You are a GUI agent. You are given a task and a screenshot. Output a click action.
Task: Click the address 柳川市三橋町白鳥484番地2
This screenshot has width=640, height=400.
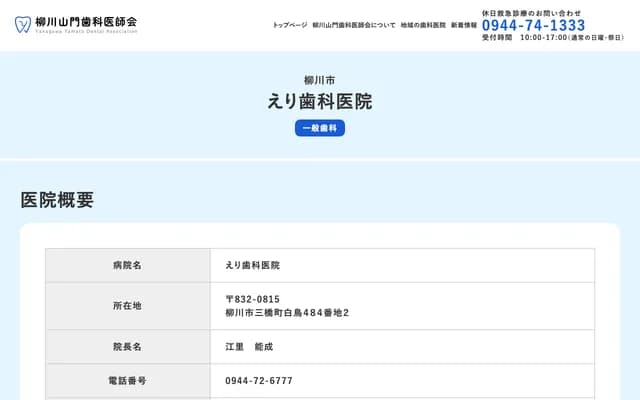(x=287, y=313)
